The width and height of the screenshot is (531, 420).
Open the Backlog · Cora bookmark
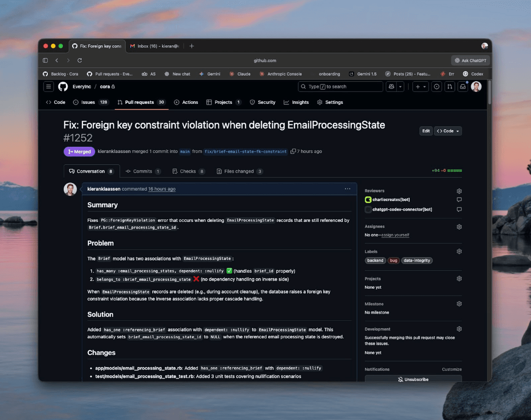click(60, 74)
